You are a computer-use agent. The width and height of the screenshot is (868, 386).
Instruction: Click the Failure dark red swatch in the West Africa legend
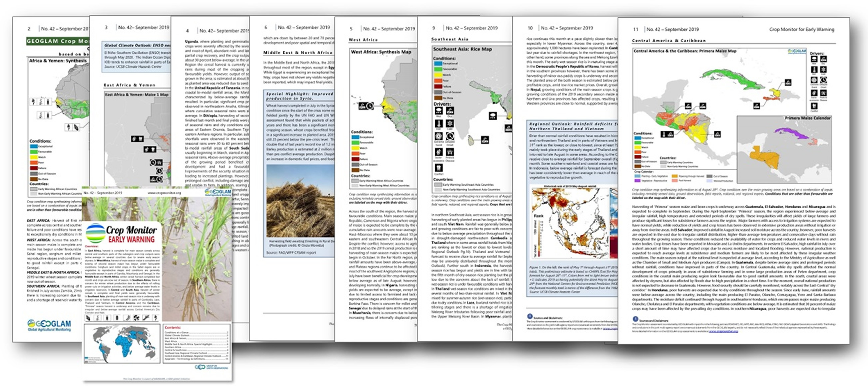[355, 159]
